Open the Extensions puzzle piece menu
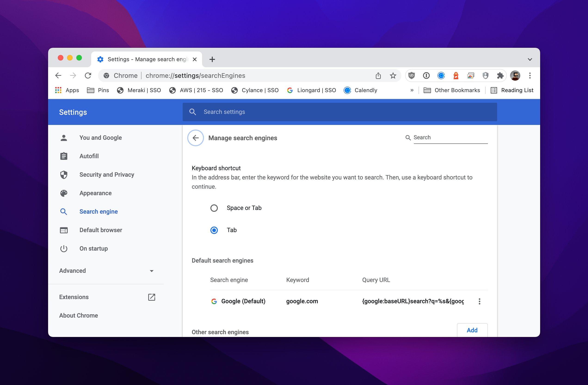 (x=500, y=76)
